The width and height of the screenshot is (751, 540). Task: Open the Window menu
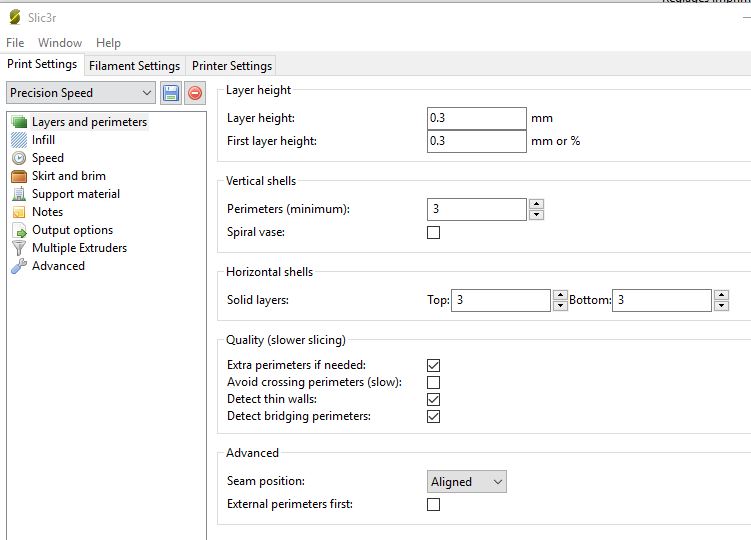[60, 43]
